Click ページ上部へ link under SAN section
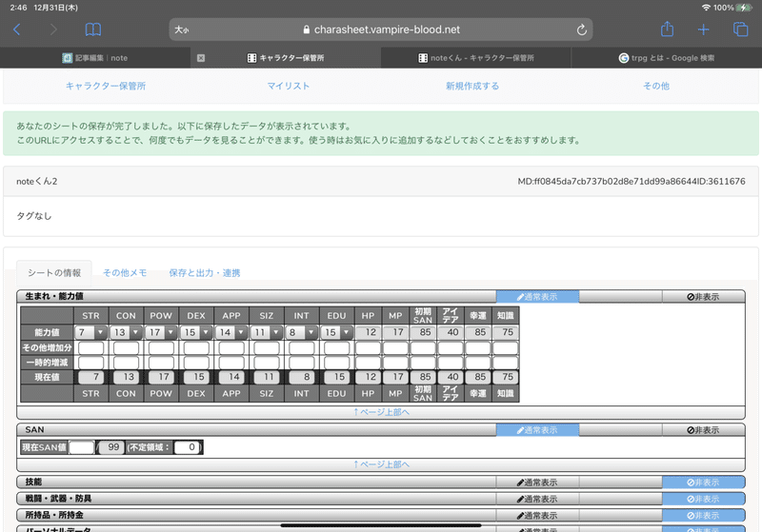This screenshot has height=532, width=762. (x=381, y=464)
